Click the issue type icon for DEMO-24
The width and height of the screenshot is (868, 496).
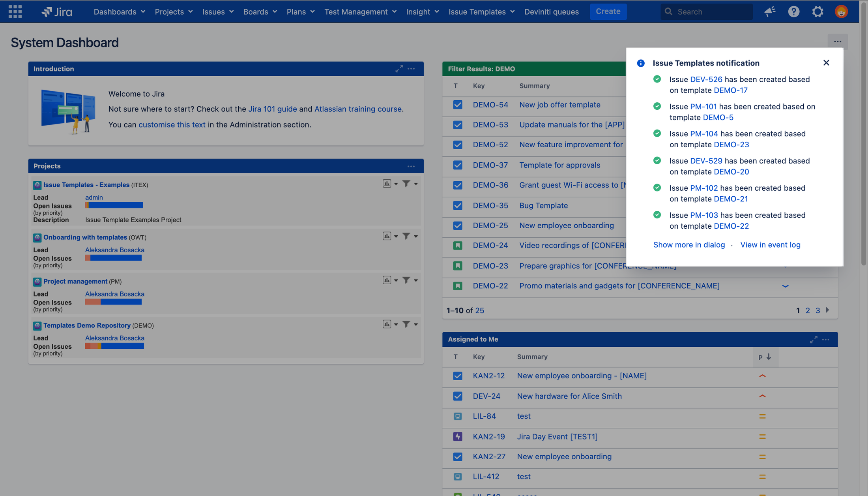(458, 246)
